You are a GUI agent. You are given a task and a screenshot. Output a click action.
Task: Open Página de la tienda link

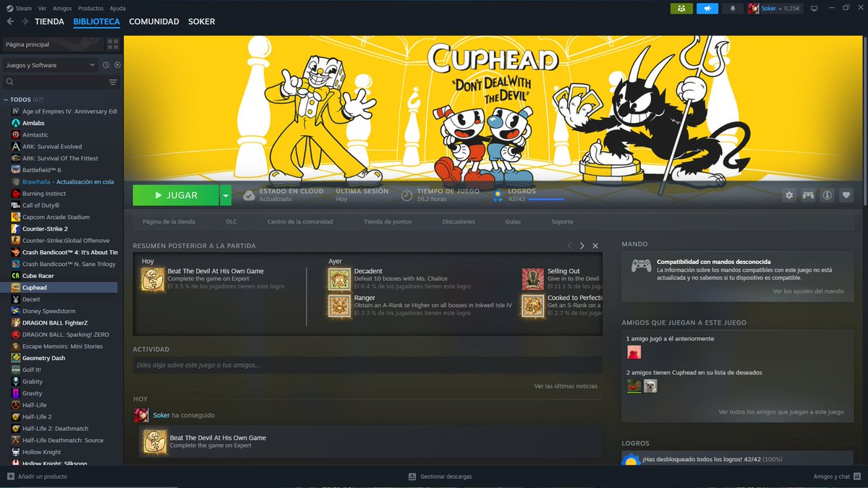(x=169, y=222)
